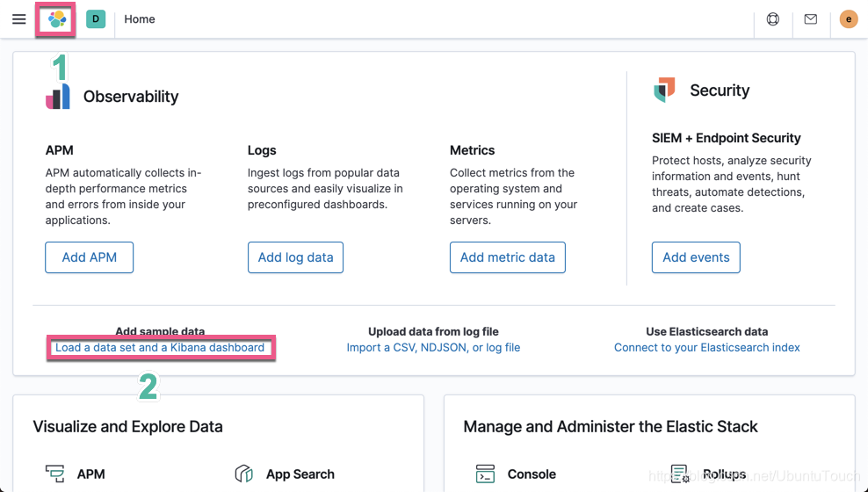Image resolution: width=868 pixels, height=492 pixels.
Task: Open the help menu icon
Action: (773, 19)
